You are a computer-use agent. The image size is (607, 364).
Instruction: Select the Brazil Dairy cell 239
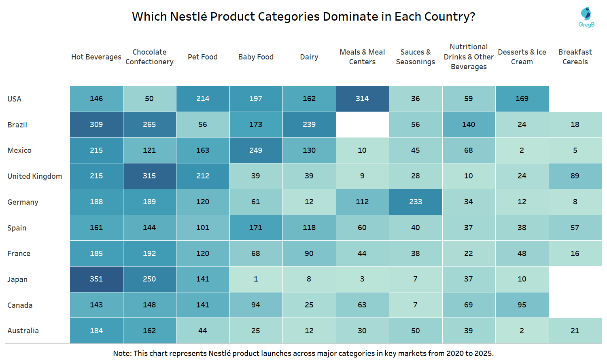[x=309, y=125]
